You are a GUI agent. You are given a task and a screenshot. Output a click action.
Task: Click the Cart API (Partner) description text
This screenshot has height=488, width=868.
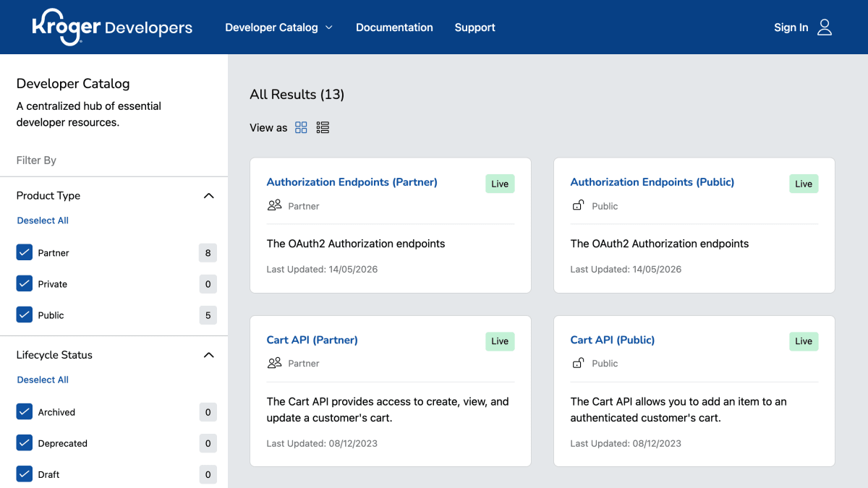(388, 409)
